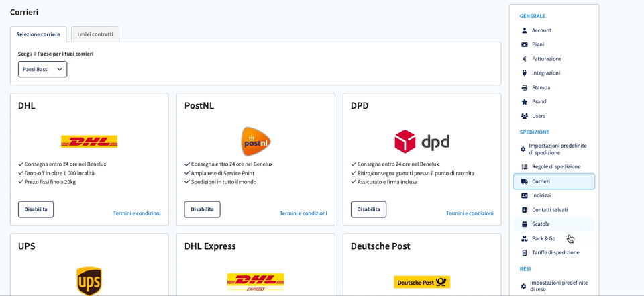Select Corrieri in the sidebar
Image resolution: width=644 pixels, height=296 pixels.
(553, 181)
